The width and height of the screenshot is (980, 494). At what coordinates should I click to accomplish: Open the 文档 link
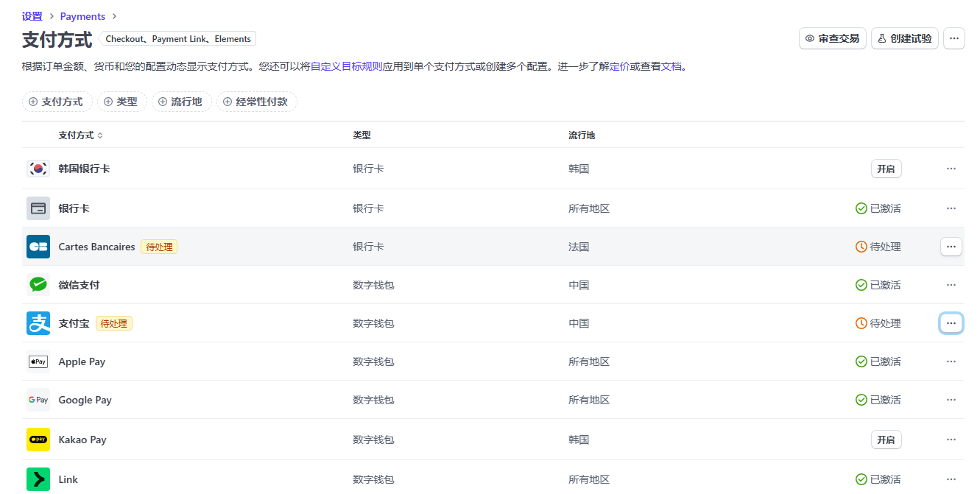click(671, 66)
